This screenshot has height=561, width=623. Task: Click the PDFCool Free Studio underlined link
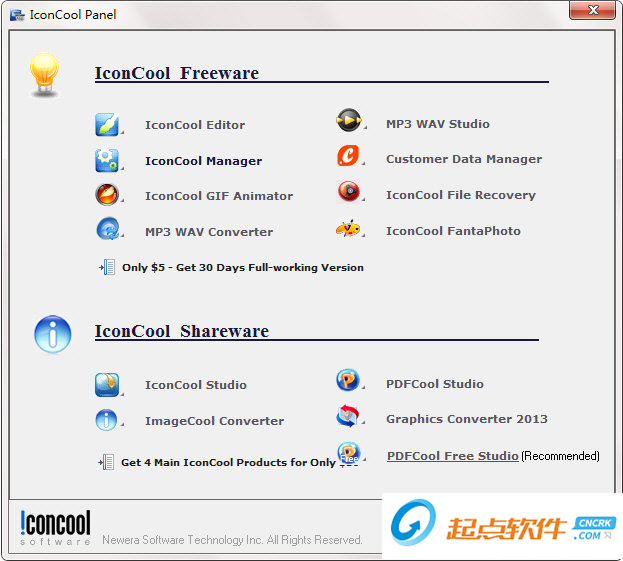click(x=453, y=456)
